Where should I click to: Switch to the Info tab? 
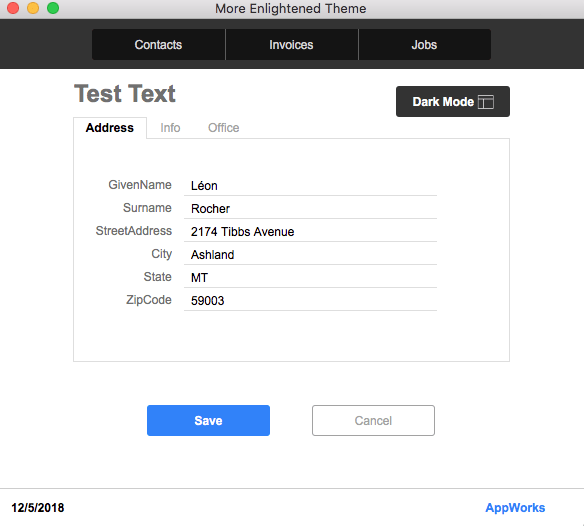coord(170,128)
